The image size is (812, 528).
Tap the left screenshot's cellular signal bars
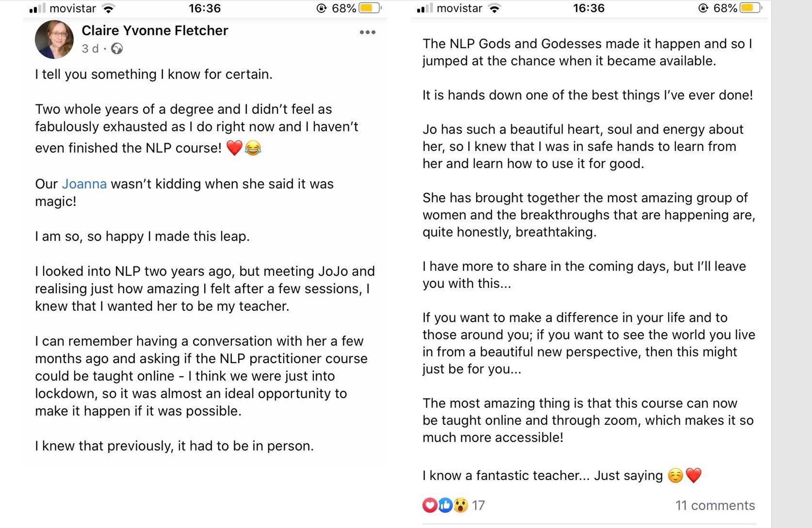tap(37, 8)
